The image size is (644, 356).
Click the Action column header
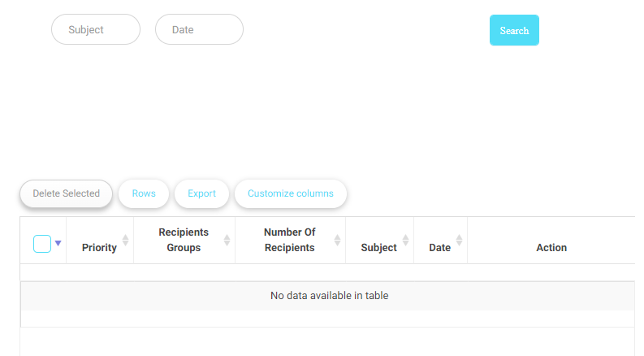551,248
